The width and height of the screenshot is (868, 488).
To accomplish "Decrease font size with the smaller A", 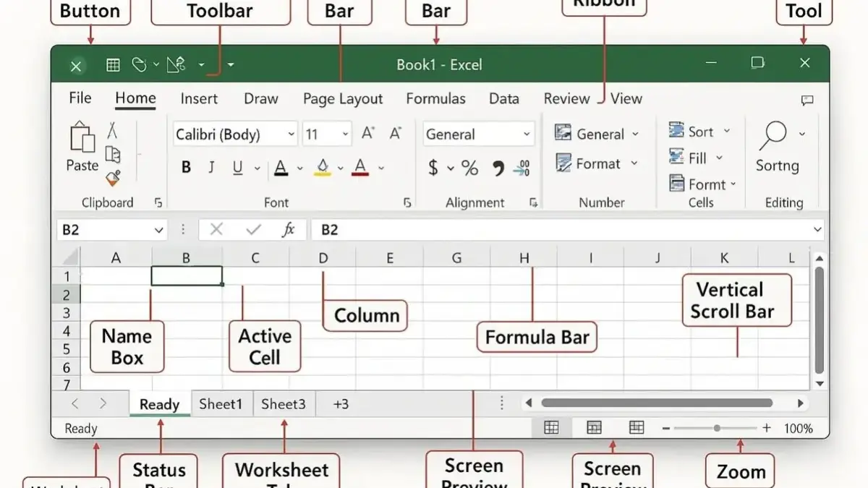I will coord(395,133).
